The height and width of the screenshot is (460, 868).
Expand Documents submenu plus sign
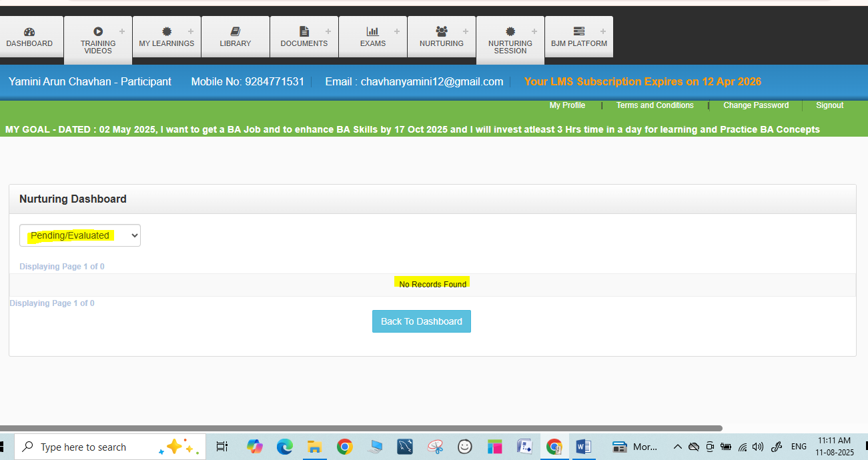pyautogui.click(x=328, y=31)
